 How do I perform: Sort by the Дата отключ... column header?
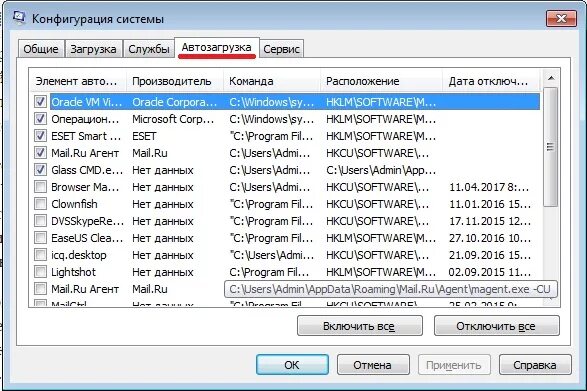click(x=491, y=81)
